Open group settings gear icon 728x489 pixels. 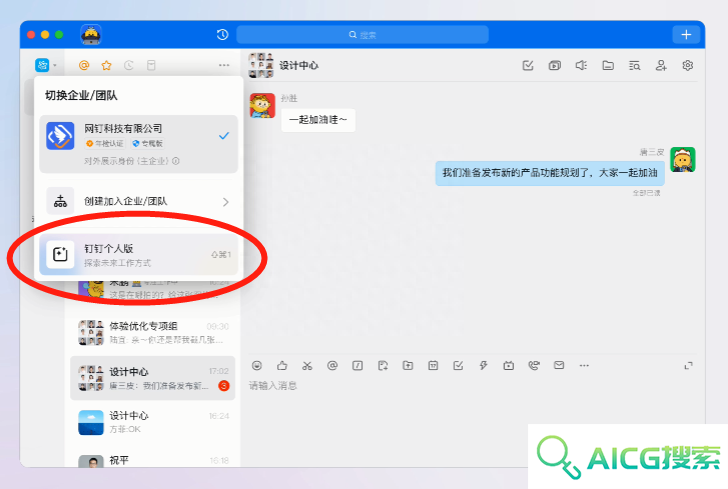[x=688, y=65]
